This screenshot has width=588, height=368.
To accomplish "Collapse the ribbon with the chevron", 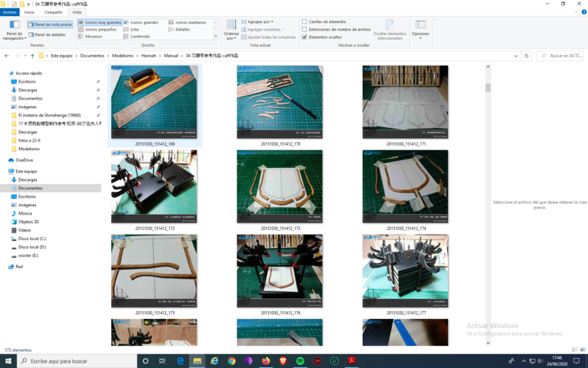I will 577,12.
